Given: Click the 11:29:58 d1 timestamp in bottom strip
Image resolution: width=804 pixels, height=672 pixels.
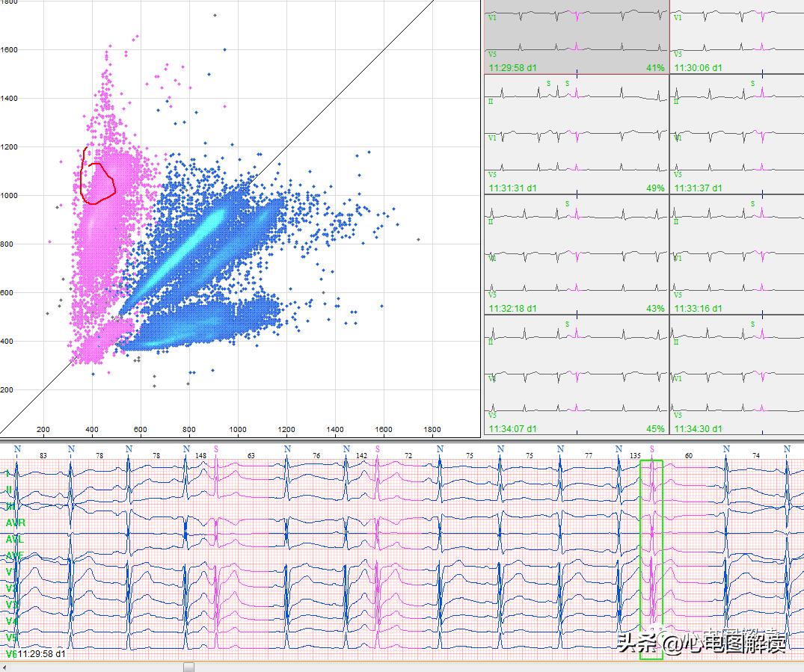Looking at the screenshot, I should pos(41,654).
